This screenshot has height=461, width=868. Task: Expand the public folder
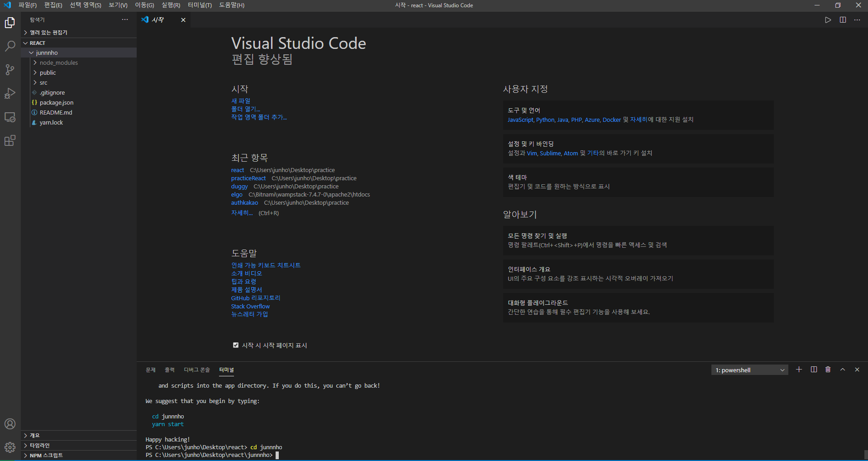click(x=79, y=72)
